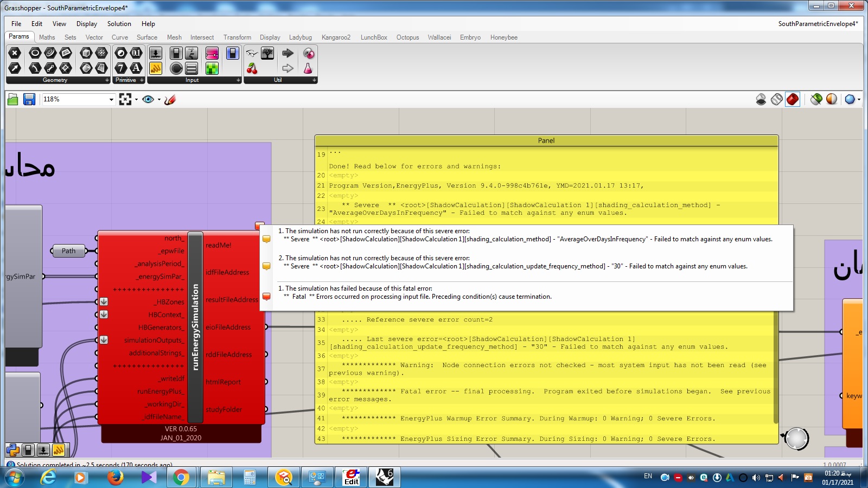The width and height of the screenshot is (868, 488).
Task: Expand the preview eye options arrow
Action: click(x=159, y=99)
